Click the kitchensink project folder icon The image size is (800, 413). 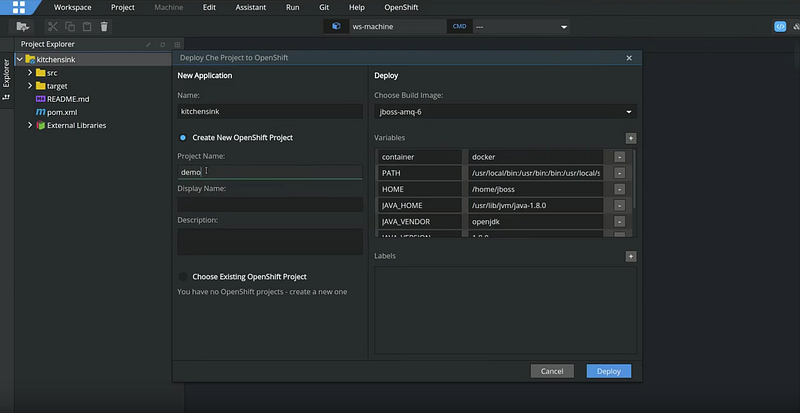click(x=30, y=59)
